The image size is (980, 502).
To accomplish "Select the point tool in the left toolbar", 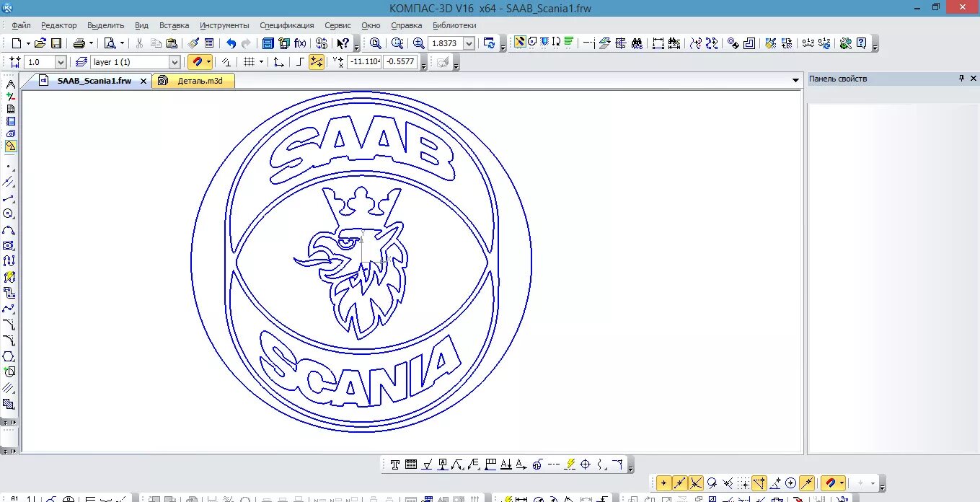I will [9, 165].
